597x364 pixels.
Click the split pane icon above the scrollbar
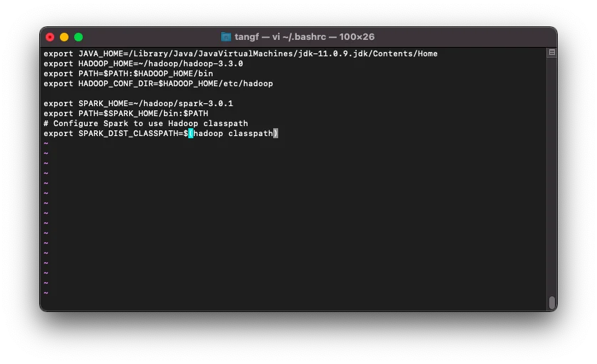(x=551, y=53)
